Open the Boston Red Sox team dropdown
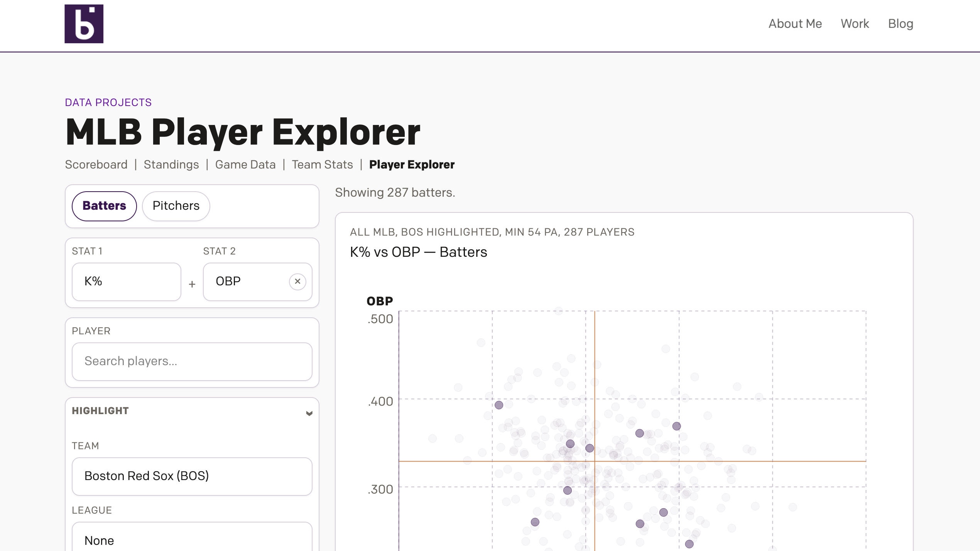This screenshot has width=980, height=551. (192, 476)
